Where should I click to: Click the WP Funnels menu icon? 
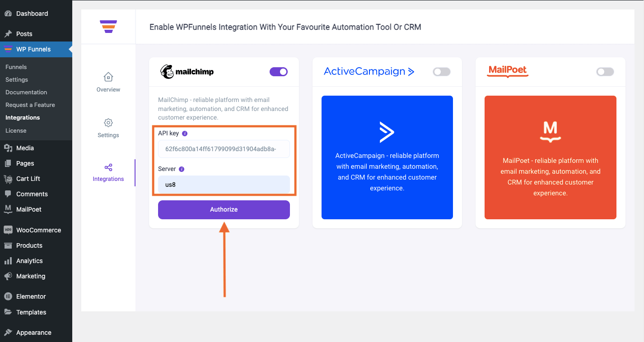(8, 49)
